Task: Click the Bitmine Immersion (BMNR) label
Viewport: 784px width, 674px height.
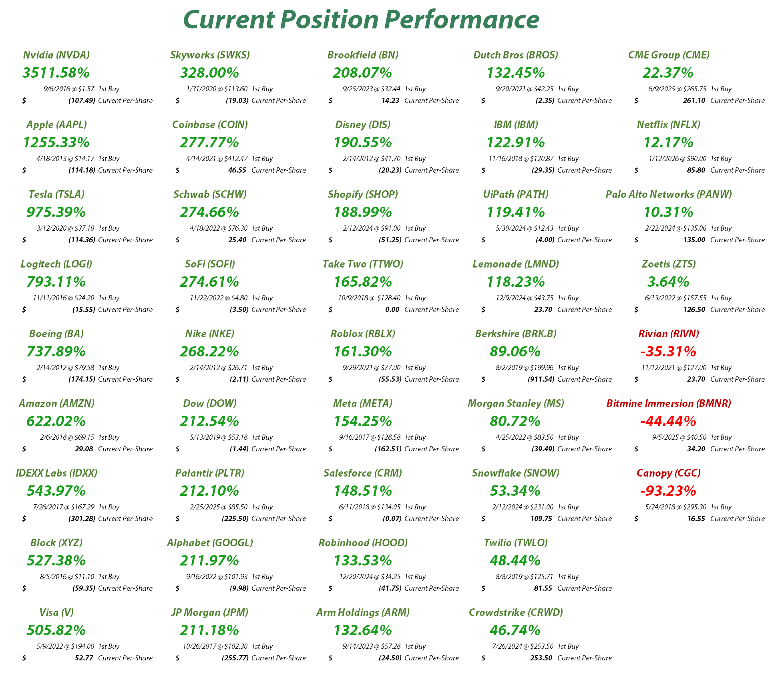Action: (x=669, y=403)
